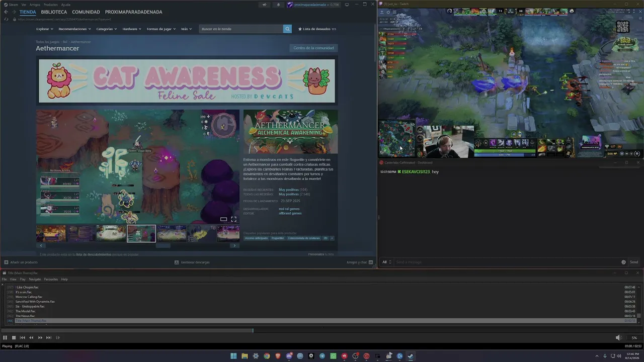This screenshot has width=644, height=362.
Task: Rewind the current track in music player
Action: coord(31,338)
